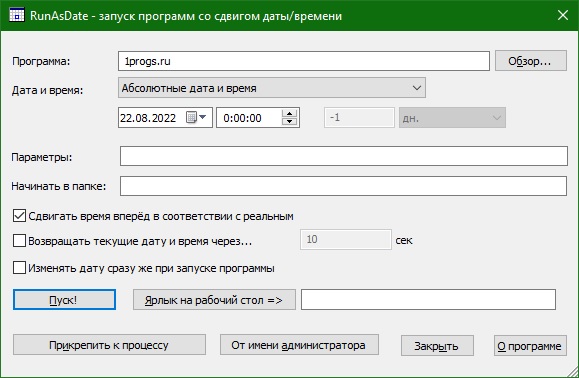Open 'О программе' dialog
The height and width of the screenshot is (378, 579).
tap(530, 346)
